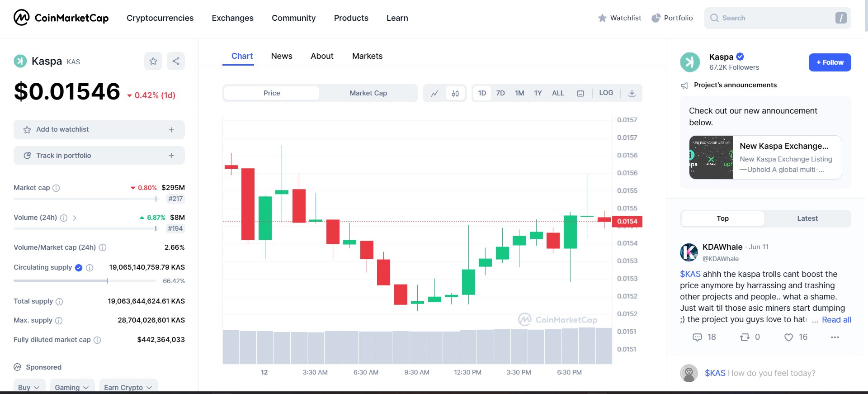This screenshot has width=868, height=394.
Task: Download chart data icon
Action: click(x=632, y=93)
